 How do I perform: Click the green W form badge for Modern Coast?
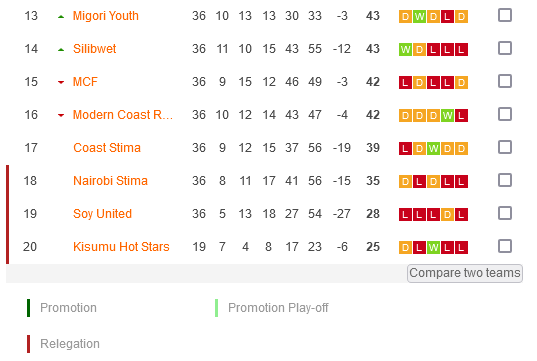tap(447, 115)
